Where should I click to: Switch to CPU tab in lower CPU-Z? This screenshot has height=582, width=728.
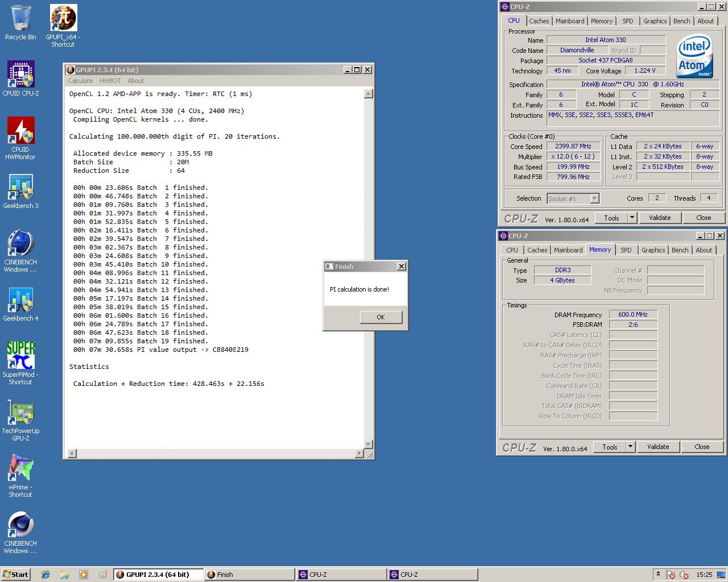coord(512,250)
